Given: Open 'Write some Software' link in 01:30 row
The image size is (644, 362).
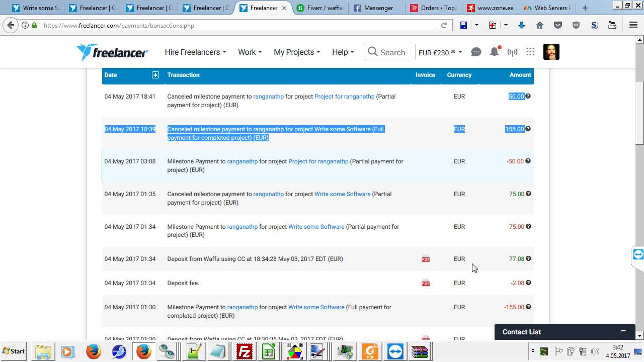Looking at the screenshot, I should tap(316, 307).
